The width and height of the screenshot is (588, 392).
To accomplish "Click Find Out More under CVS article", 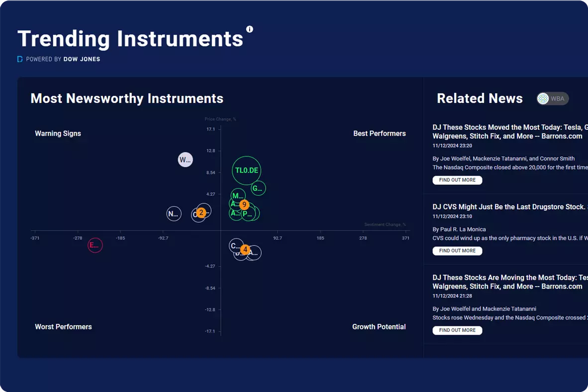I will (457, 251).
